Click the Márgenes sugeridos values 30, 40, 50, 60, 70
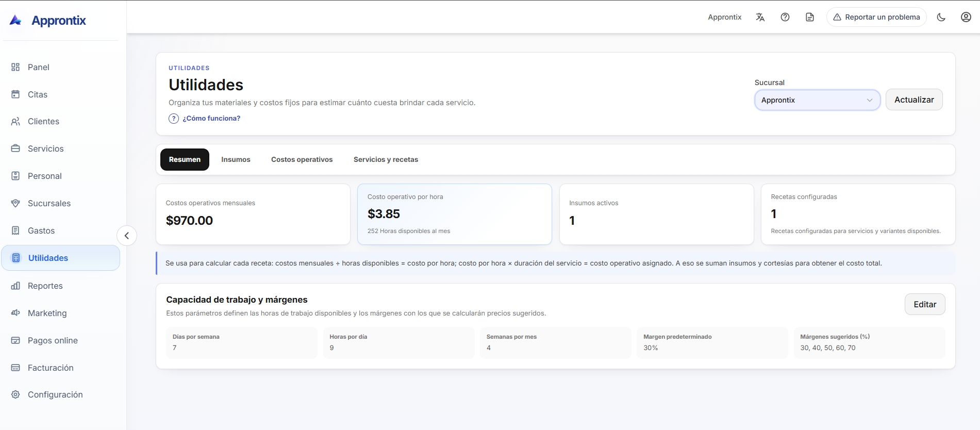Image resolution: width=980 pixels, height=430 pixels. tap(827, 348)
